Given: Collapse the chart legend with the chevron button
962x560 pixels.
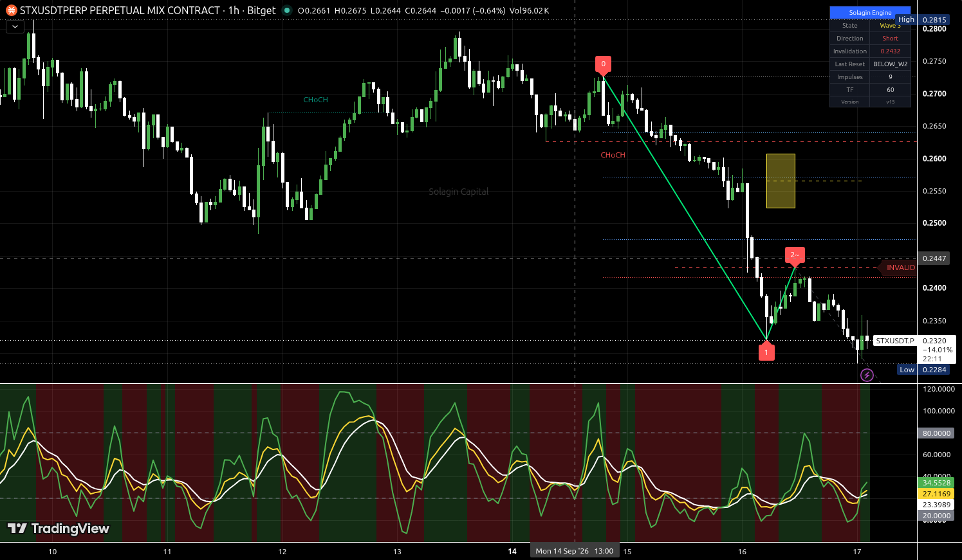Looking at the screenshot, I should click(x=15, y=26).
